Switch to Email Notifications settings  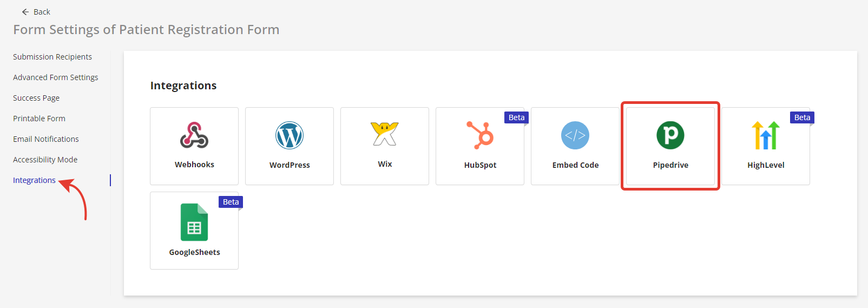click(46, 139)
